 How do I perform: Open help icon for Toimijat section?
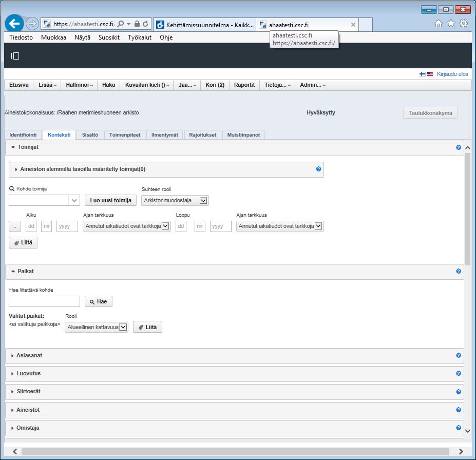[459, 147]
